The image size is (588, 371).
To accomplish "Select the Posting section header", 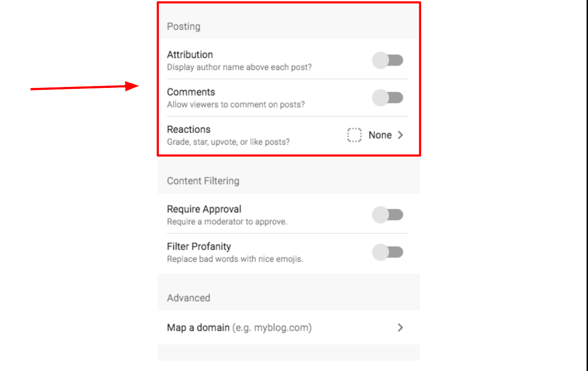I will coord(183,27).
